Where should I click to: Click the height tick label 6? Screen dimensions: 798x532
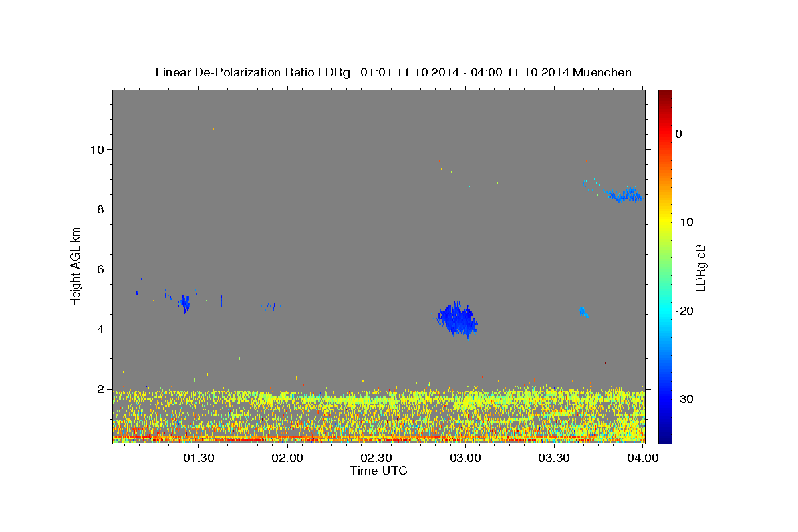[102, 269]
